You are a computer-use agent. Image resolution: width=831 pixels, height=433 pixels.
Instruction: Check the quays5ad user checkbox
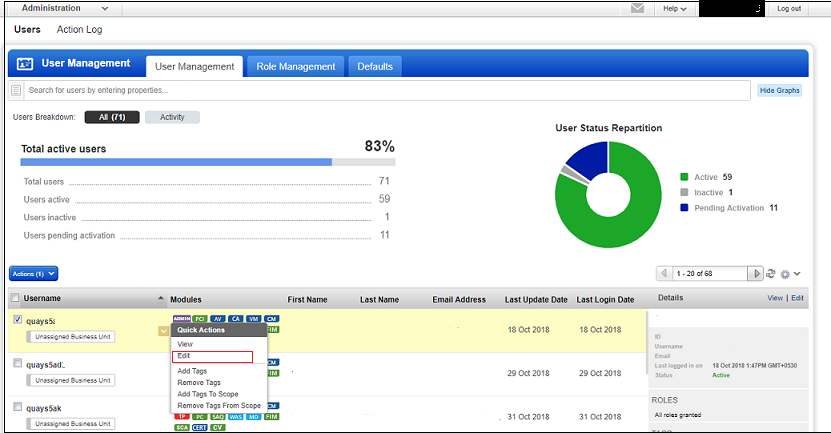pyautogui.click(x=17, y=363)
